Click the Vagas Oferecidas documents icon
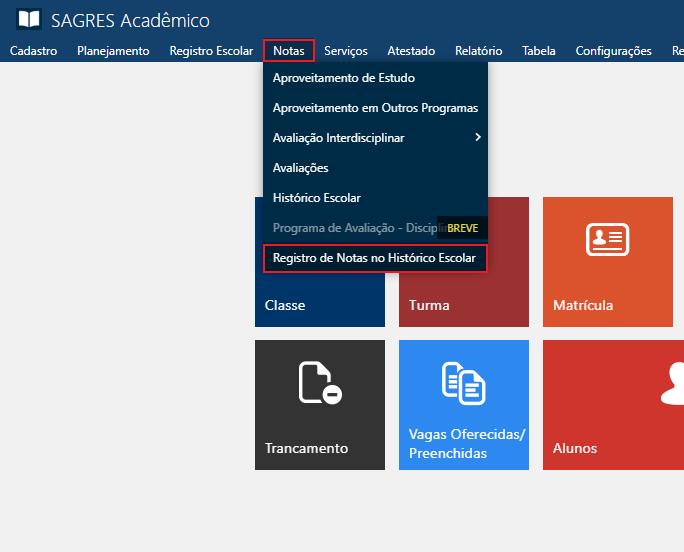 (x=463, y=383)
